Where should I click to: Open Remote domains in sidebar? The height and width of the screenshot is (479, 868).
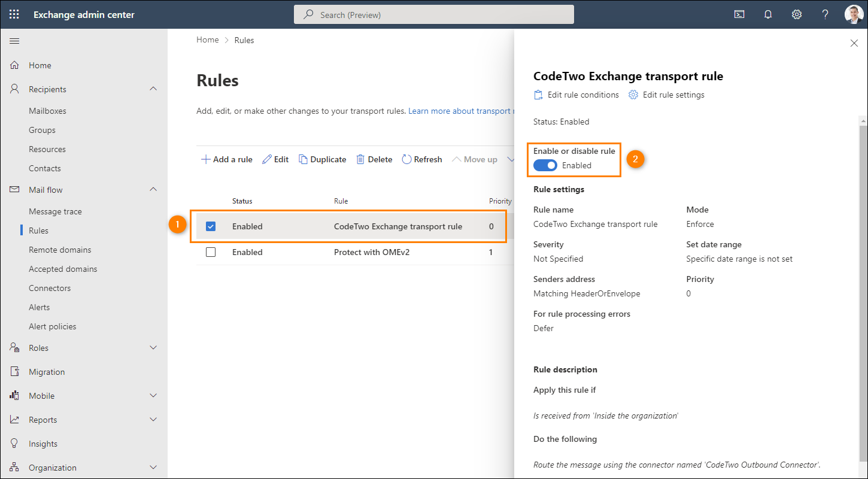click(60, 250)
